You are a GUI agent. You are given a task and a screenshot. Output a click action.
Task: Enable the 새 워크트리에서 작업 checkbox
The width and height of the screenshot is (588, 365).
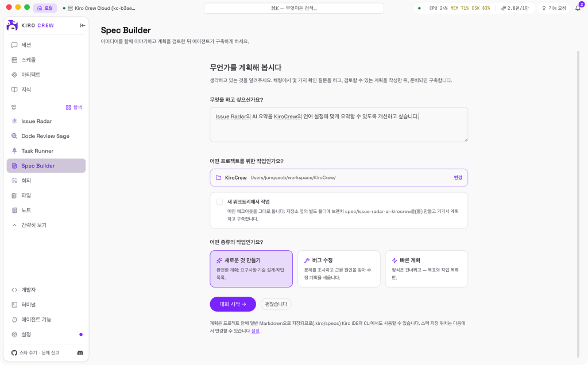[220, 202]
